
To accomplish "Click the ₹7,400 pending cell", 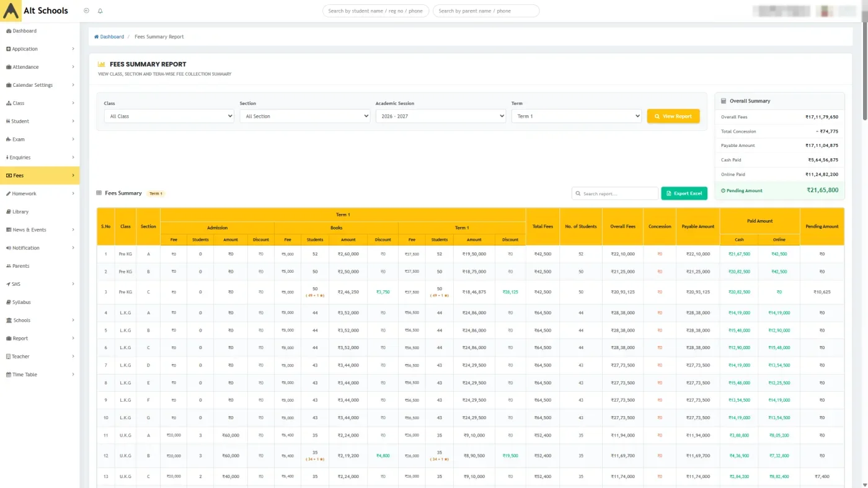I will [821, 477].
